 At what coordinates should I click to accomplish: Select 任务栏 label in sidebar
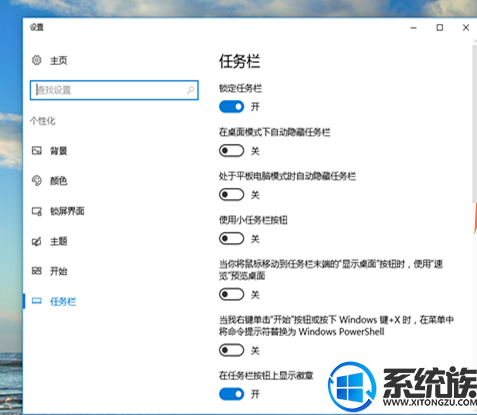tap(63, 302)
